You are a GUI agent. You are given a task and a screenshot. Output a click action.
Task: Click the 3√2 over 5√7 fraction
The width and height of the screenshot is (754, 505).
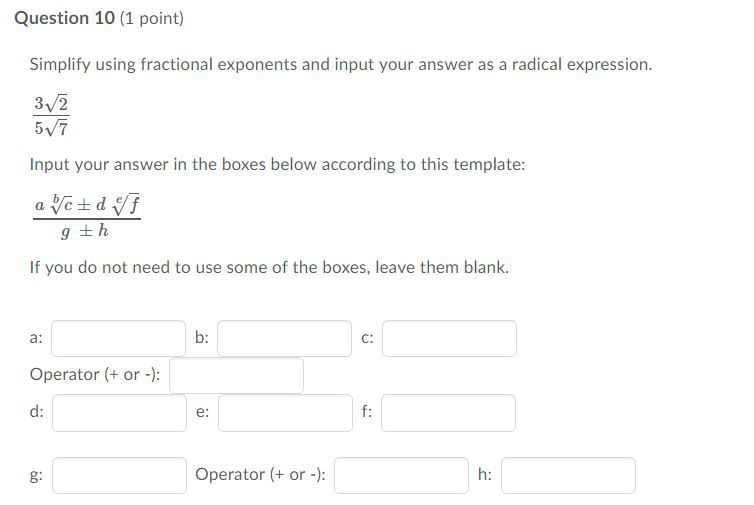(51, 115)
